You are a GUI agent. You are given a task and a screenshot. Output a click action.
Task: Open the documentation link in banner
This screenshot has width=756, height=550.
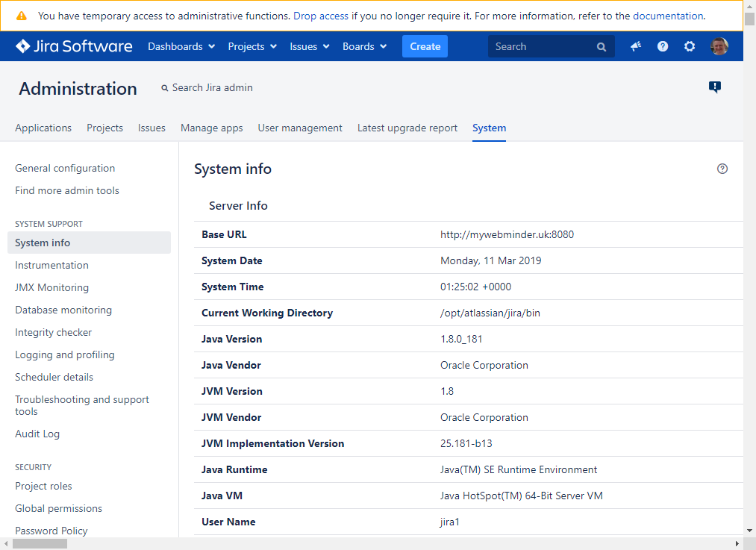coord(668,16)
